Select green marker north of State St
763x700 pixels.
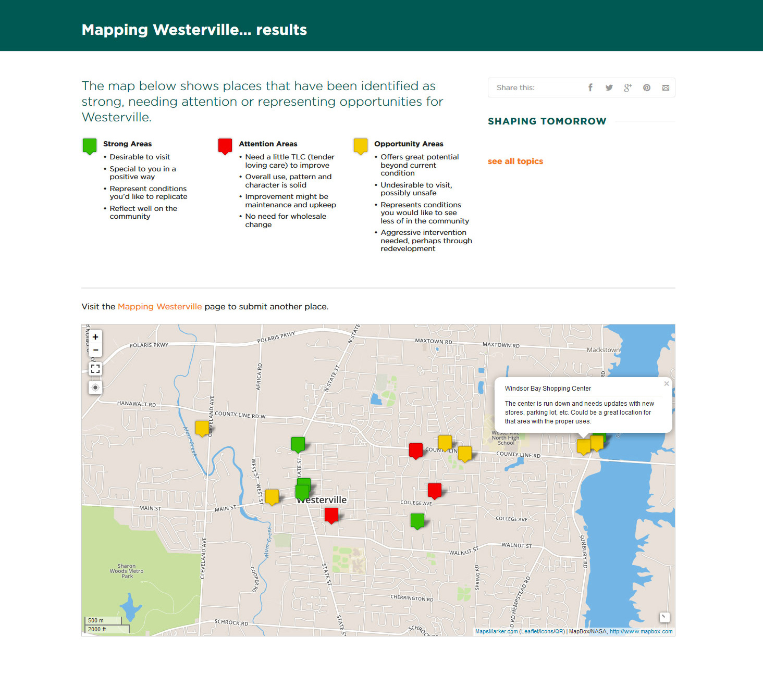click(298, 444)
